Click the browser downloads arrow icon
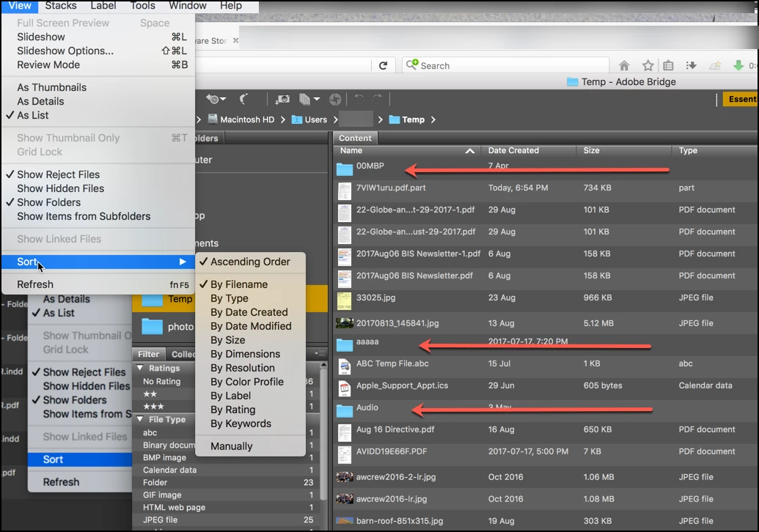The height and width of the screenshot is (532, 759). pos(692,65)
